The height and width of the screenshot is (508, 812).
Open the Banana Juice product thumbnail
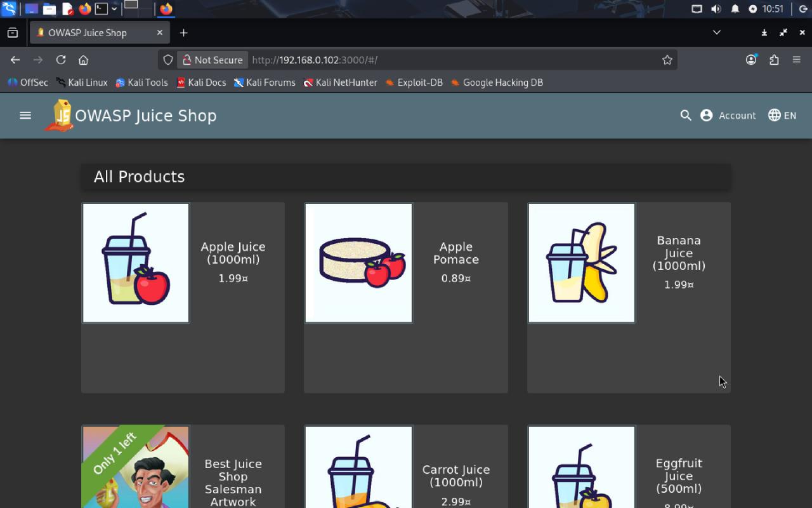[x=582, y=263]
